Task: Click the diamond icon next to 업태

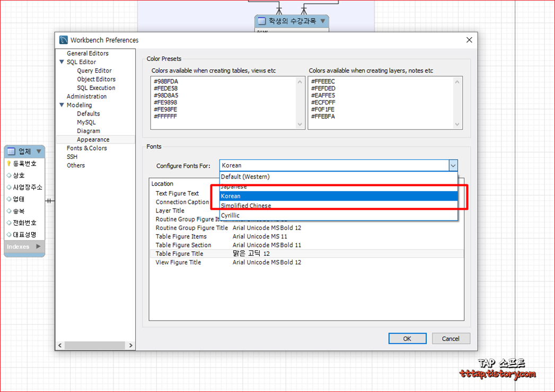Action: coord(9,199)
